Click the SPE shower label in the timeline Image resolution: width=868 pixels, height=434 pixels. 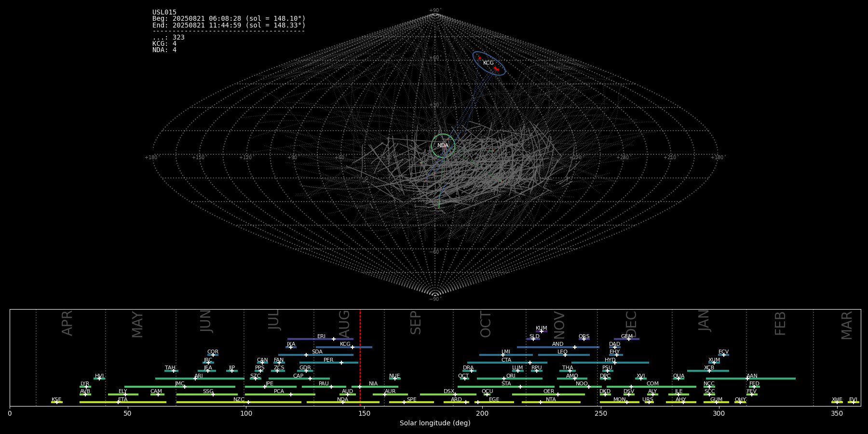click(411, 400)
